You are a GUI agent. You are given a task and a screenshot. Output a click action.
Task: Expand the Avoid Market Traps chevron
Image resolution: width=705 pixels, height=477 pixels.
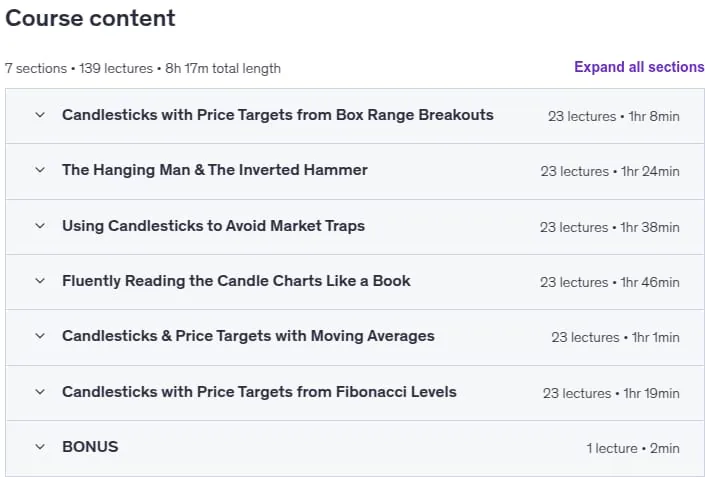(x=40, y=226)
